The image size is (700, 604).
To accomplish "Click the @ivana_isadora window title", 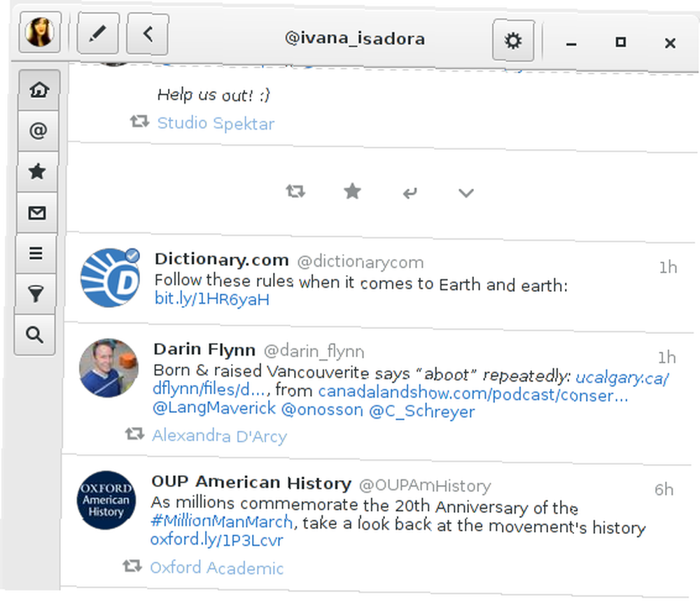I will [355, 38].
